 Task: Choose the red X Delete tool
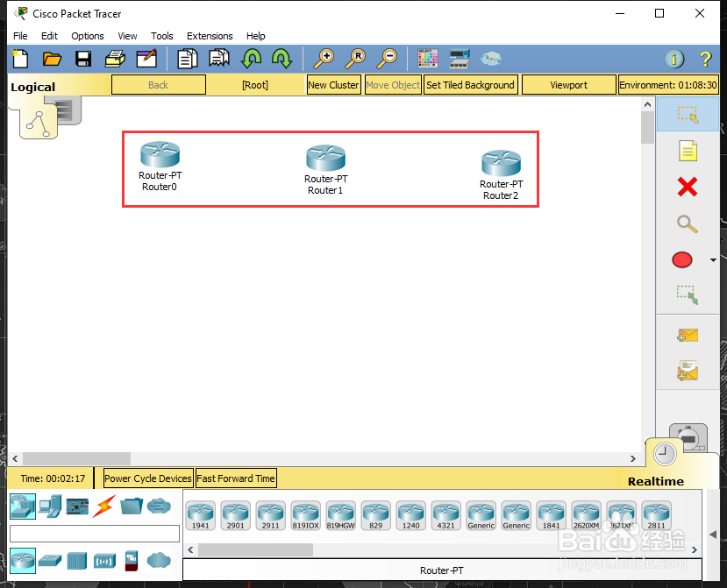pos(688,187)
